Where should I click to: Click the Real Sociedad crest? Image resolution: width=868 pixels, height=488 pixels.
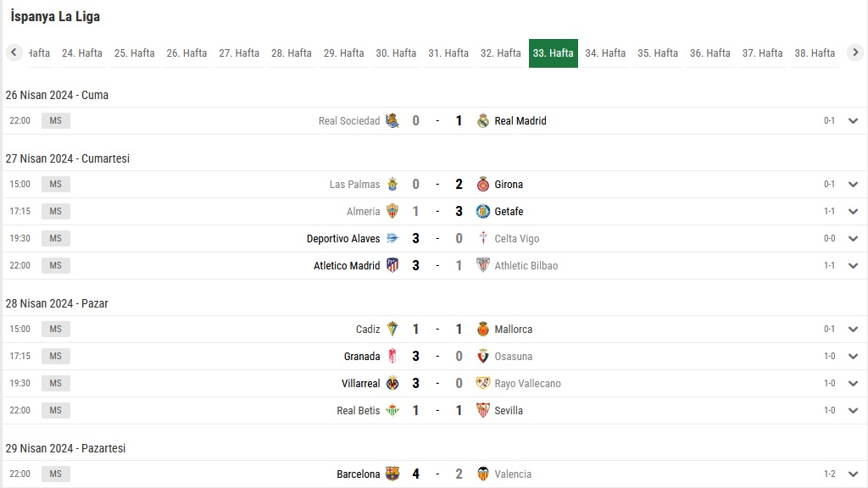[x=392, y=120]
